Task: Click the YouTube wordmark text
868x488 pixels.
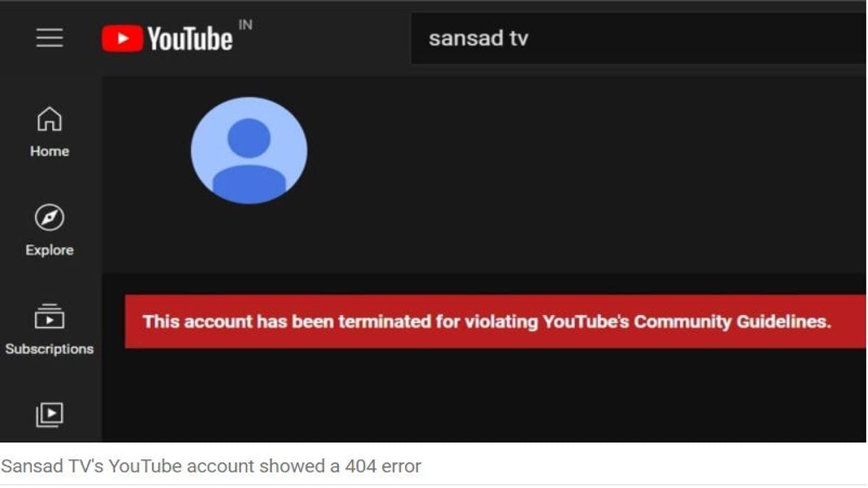Action: point(190,39)
